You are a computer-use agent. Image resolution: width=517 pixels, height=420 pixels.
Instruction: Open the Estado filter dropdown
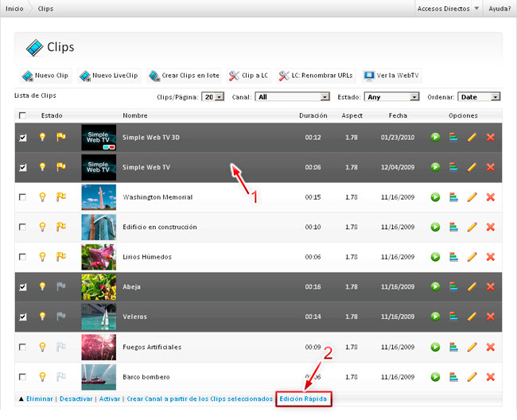[391, 97]
